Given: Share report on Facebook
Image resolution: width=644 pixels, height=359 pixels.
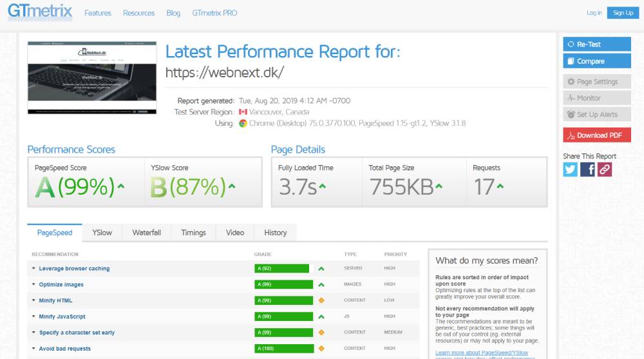Looking at the screenshot, I should click(587, 170).
